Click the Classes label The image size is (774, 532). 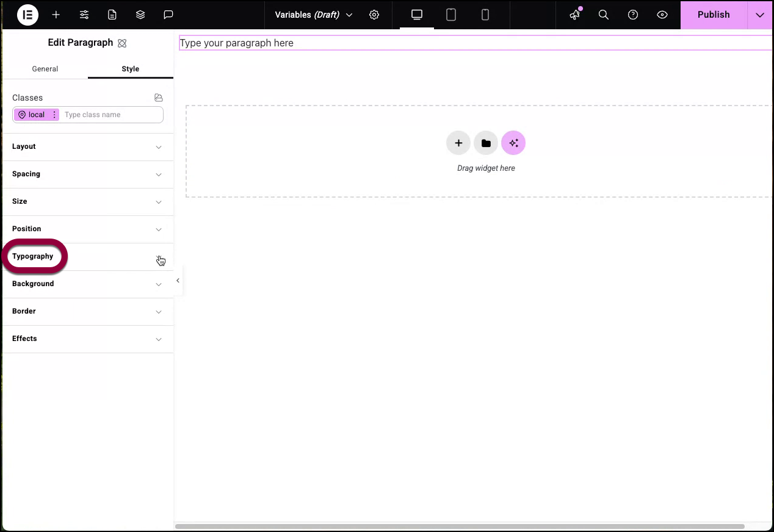click(27, 98)
